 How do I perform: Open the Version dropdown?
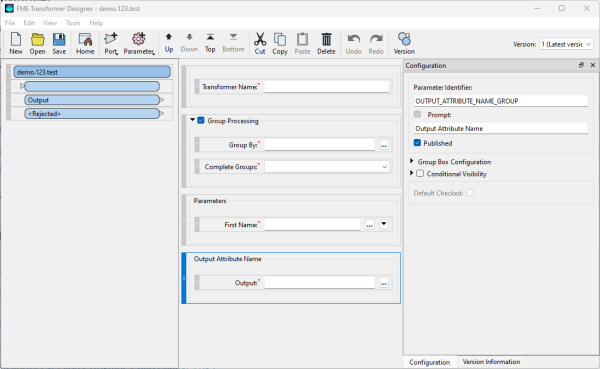[x=566, y=44]
